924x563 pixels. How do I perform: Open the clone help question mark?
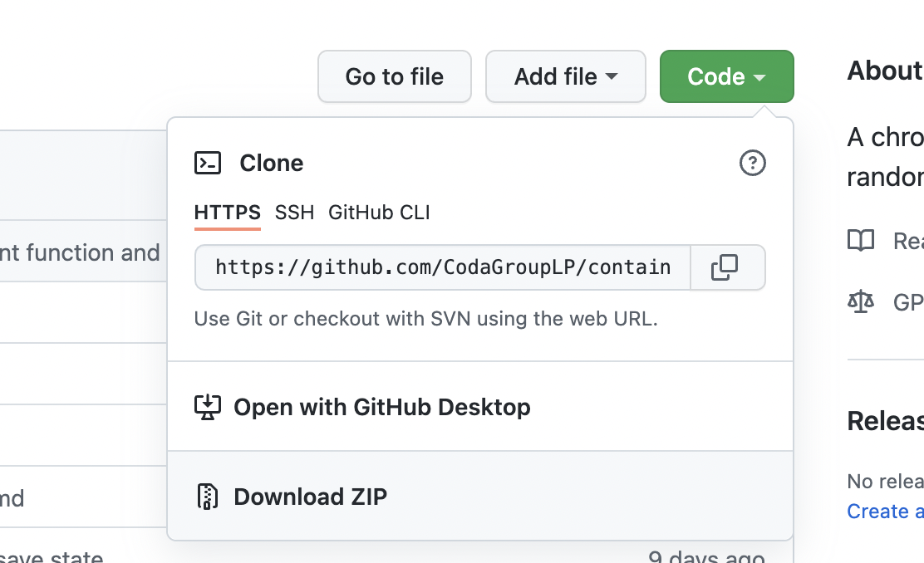tap(752, 163)
